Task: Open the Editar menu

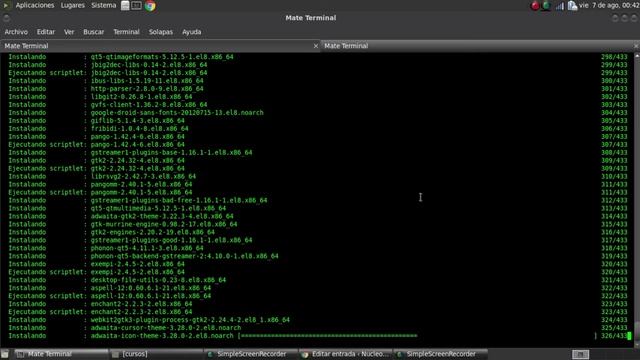Action: pos(46,32)
